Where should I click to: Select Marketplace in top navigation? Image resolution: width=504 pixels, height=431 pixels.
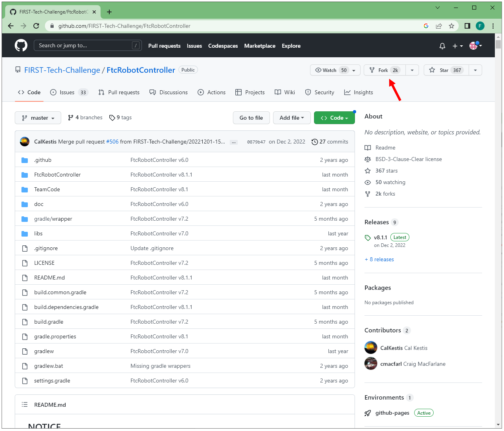[260, 46]
